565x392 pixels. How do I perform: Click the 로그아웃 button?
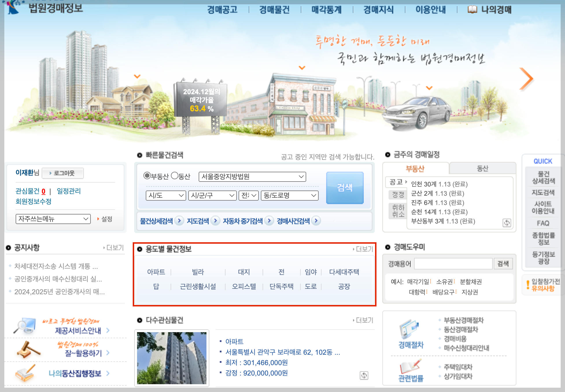[63, 173]
